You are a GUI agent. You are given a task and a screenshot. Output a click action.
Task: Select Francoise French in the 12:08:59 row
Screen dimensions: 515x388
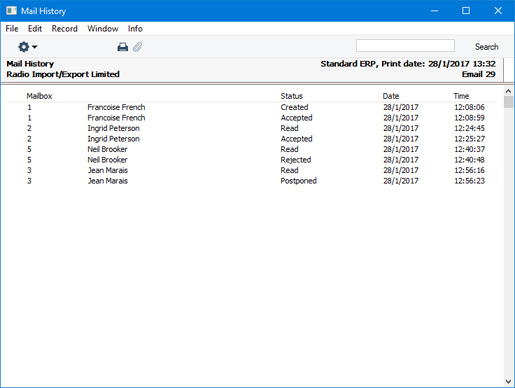pyautogui.click(x=116, y=118)
